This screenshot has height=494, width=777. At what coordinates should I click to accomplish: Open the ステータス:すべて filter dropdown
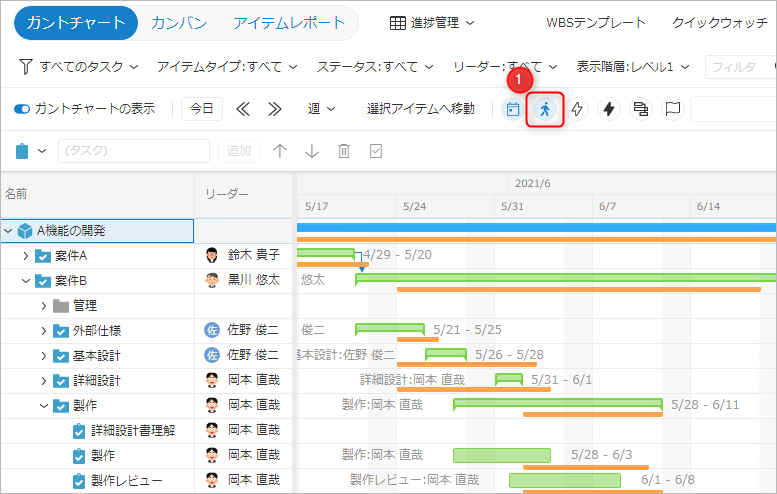click(x=375, y=67)
